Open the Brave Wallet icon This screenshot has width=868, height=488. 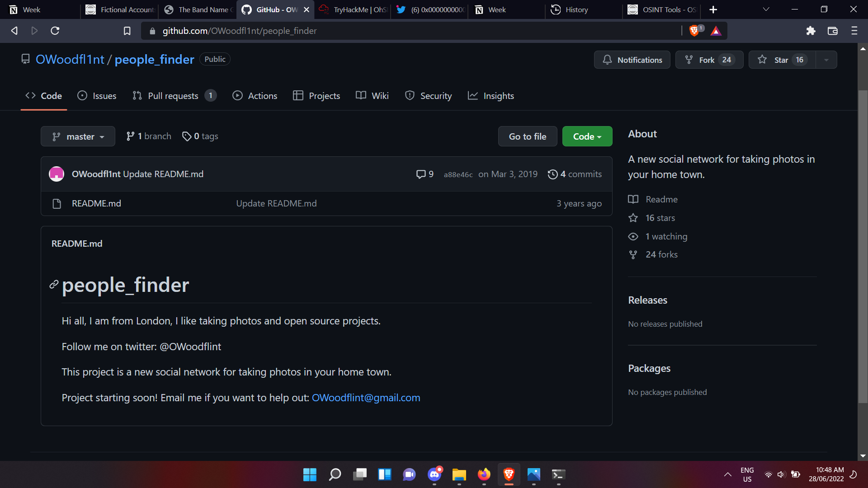pyautogui.click(x=832, y=31)
